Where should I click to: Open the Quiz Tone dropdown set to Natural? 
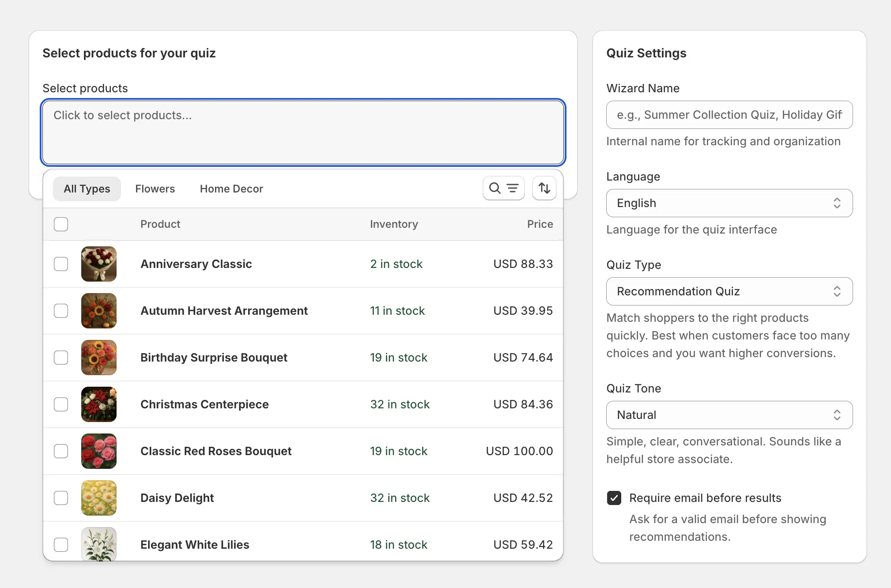pos(729,415)
